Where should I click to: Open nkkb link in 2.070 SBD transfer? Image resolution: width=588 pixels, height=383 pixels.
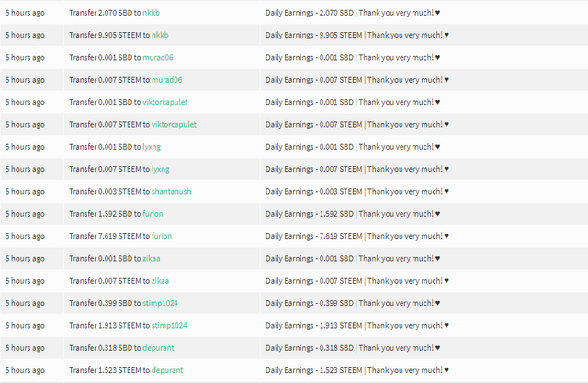(x=151, y=13)
